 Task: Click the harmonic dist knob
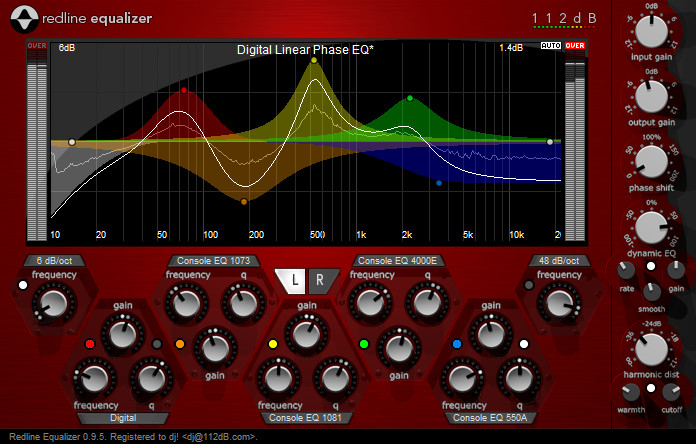(x=651, y=349)
